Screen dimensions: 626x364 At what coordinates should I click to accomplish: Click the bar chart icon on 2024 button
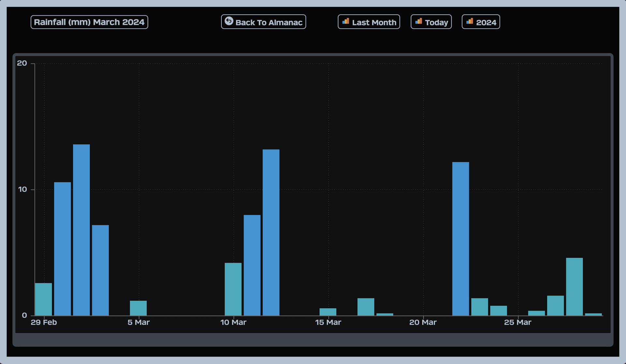[469, 22]
